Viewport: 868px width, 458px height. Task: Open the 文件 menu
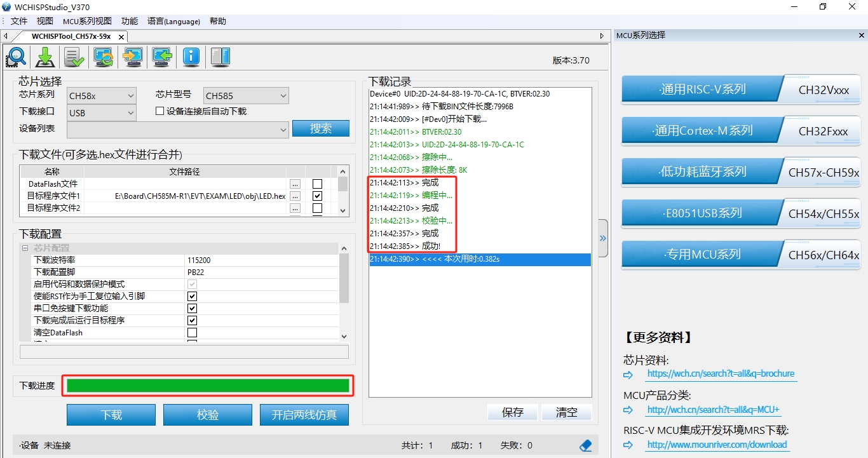(x=19, y=21)
